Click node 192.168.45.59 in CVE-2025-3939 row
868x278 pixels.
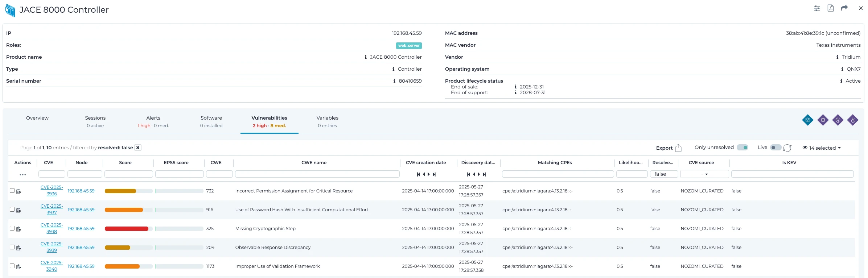point(81,248)
